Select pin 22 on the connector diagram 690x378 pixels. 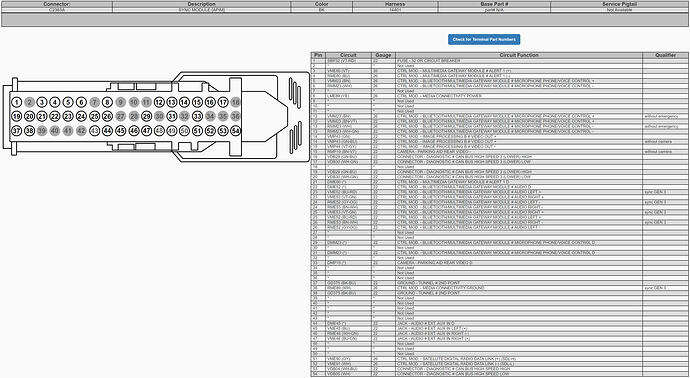55,117
